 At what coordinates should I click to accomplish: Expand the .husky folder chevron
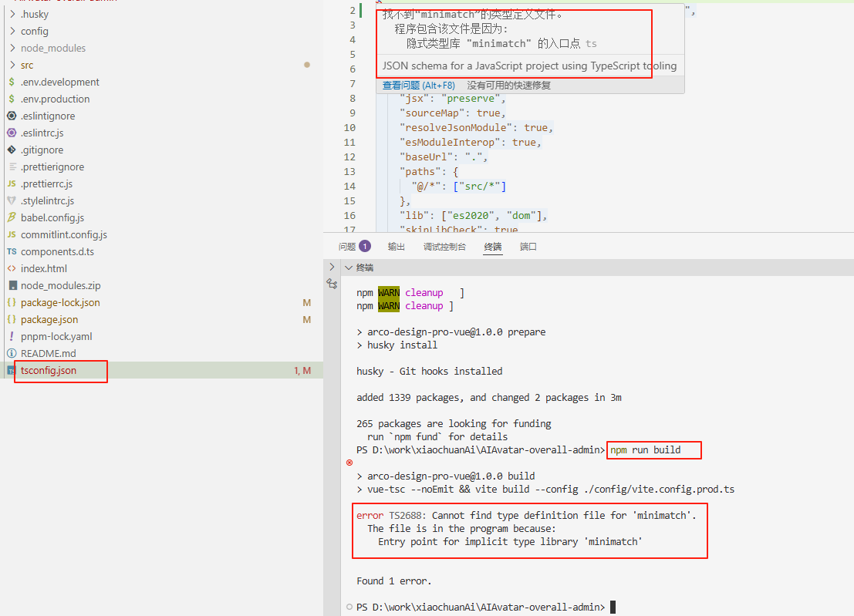tap(12, 14)
